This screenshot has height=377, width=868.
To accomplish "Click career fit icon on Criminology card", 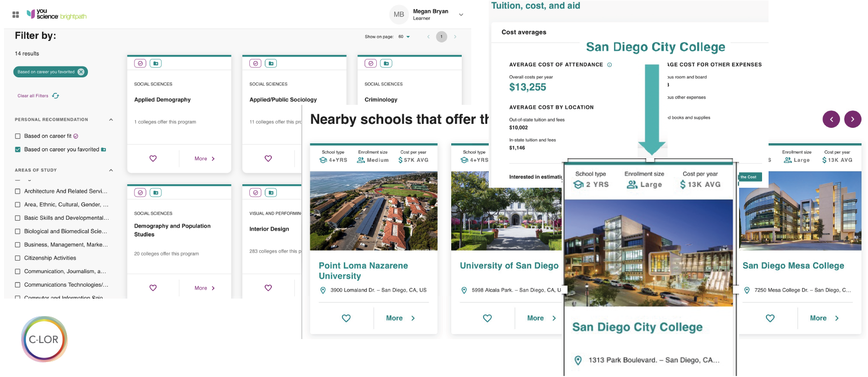I will [370, 63].
